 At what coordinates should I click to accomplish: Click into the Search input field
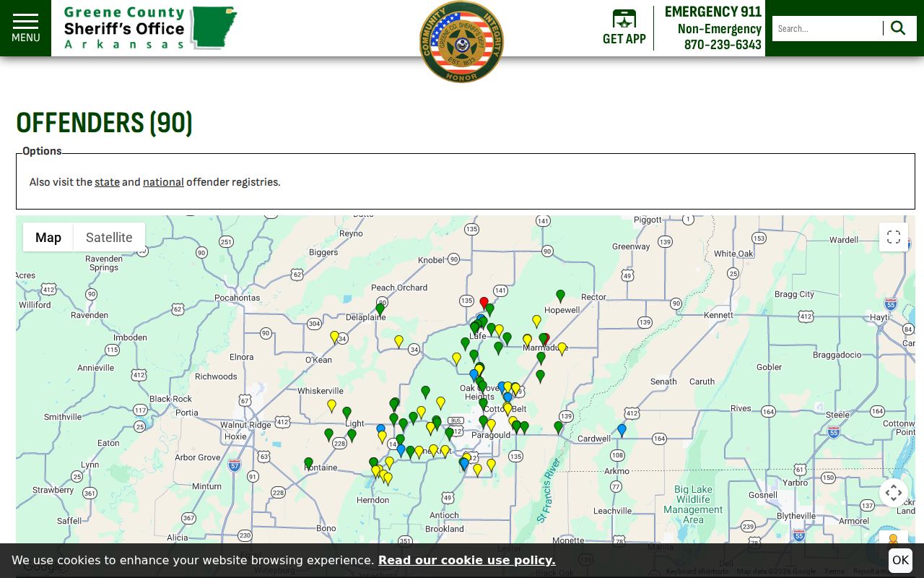point(827,28)
